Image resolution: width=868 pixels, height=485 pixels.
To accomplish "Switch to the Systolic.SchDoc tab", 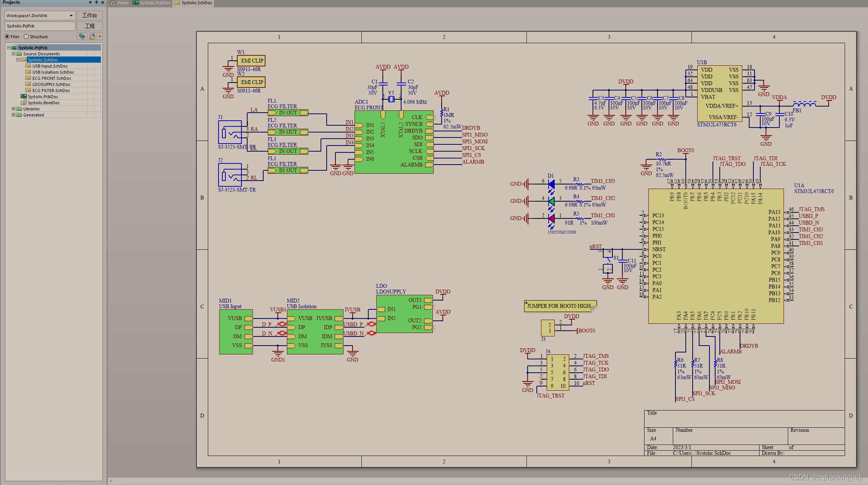I will [193, 3].
